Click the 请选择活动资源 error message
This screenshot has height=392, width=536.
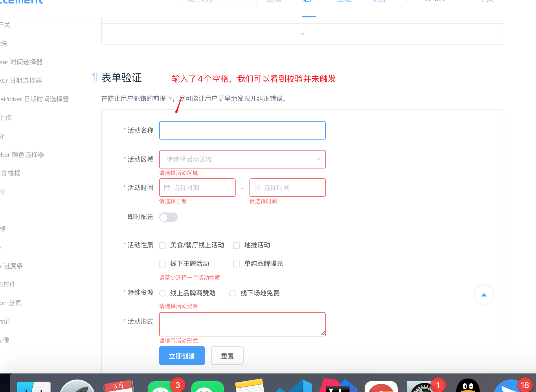point(179,306)
